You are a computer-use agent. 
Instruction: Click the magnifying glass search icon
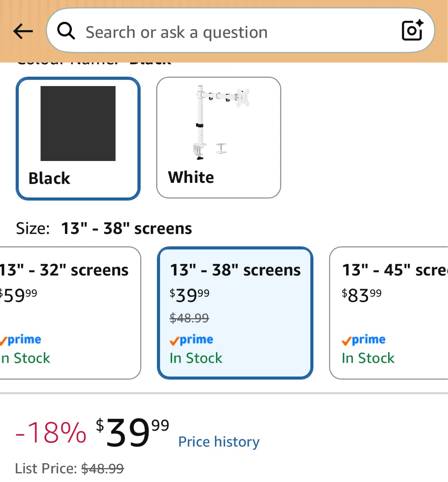66,31
